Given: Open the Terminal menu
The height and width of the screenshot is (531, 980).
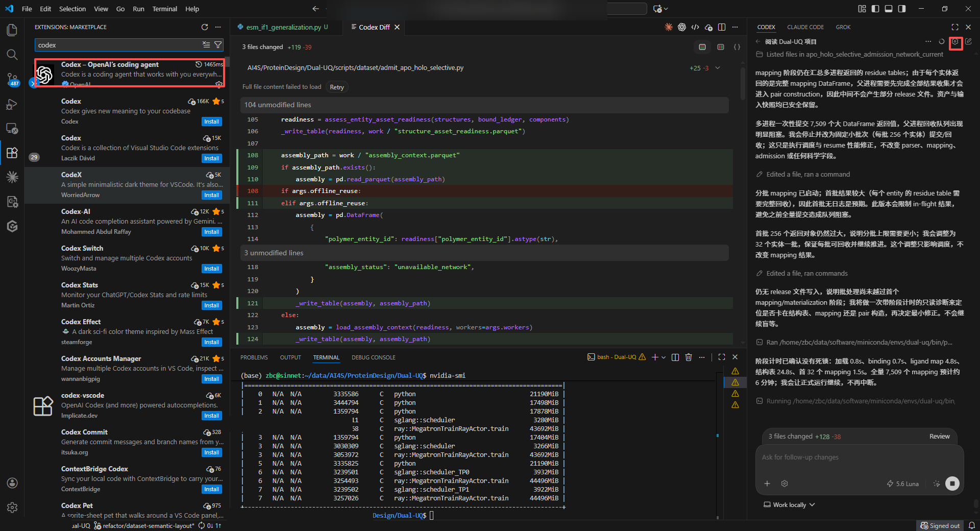Looking at the screenshot, I should [x=164, y=9].
